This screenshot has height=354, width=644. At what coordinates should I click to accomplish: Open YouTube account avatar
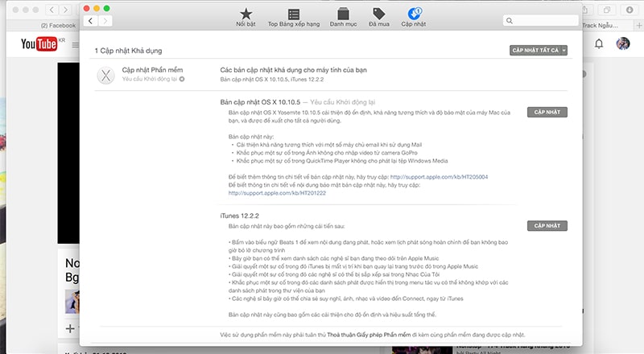622,43
